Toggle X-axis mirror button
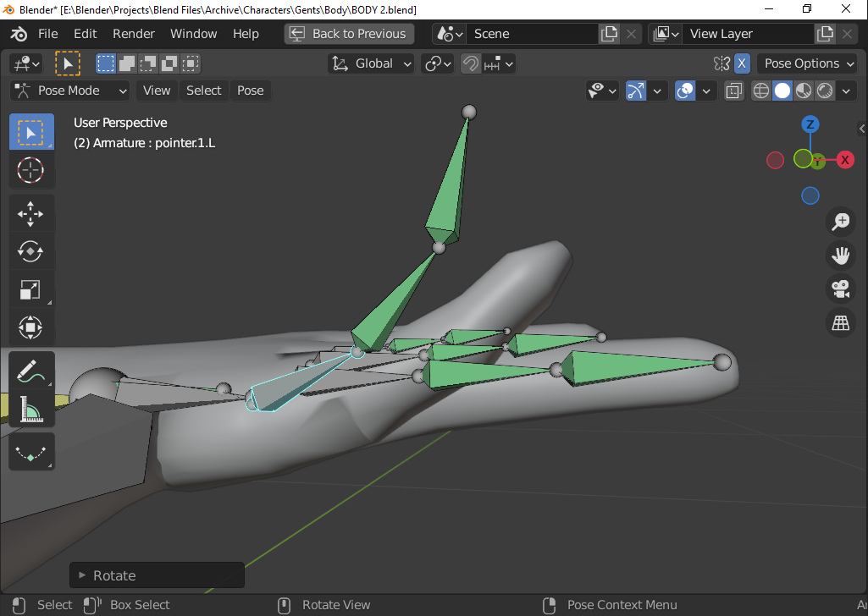 (742, 63)
